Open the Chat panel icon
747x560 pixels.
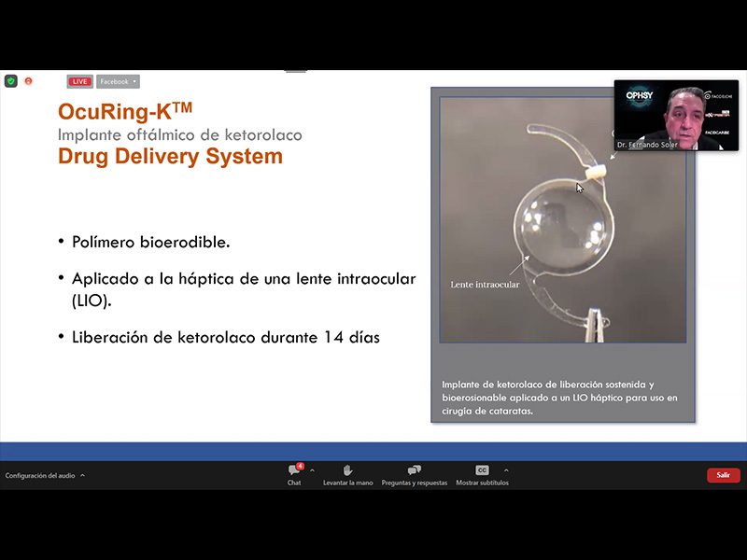[x=293, y=470]
